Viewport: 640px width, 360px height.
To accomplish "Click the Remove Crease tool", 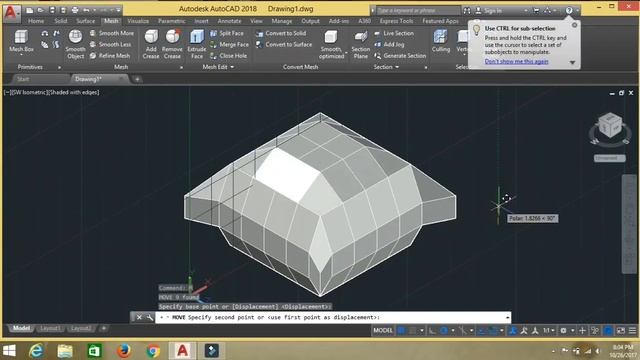I will click(172, 44).
